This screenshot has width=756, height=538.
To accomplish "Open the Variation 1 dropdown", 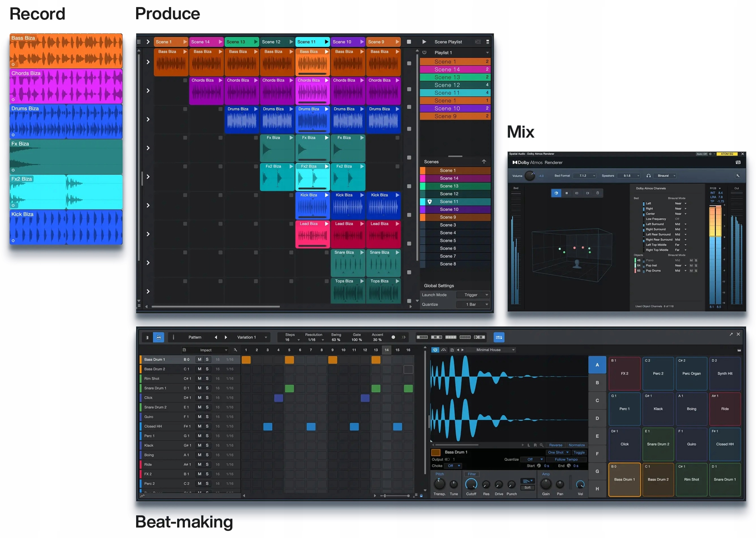I will pos(265,337).
